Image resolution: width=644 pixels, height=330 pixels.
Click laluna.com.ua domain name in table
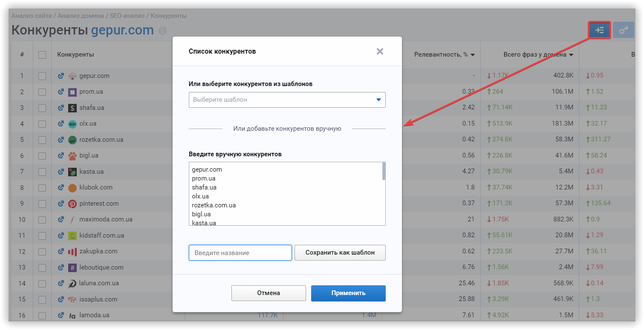pyautogui.click(x=99, y=283)
